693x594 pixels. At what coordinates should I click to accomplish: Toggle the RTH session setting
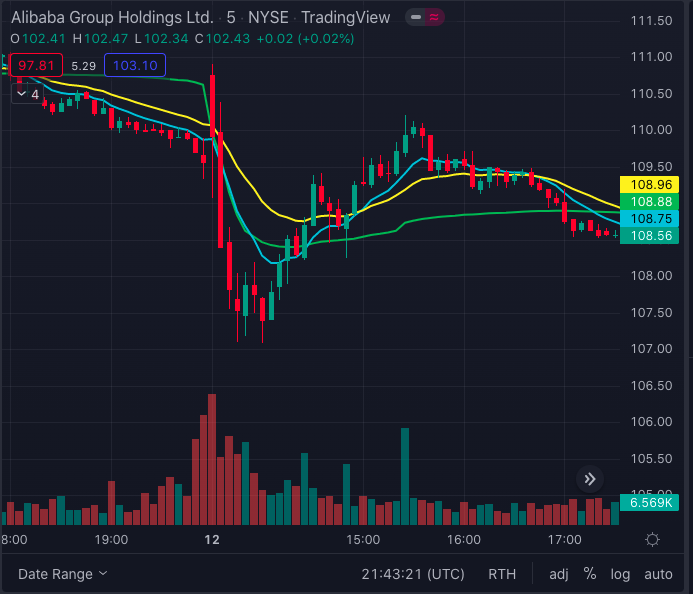[502, 574]
